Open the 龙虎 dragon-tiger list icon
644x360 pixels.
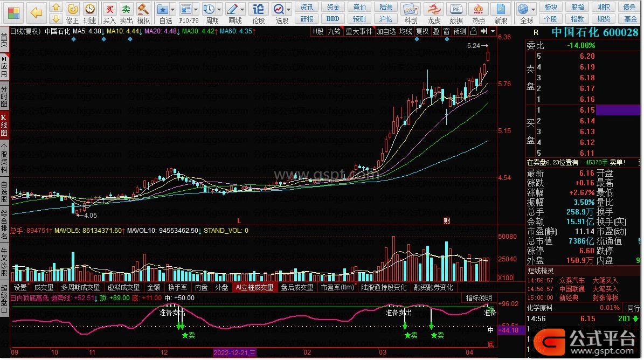pyautogui.click(x=434, y=13)
